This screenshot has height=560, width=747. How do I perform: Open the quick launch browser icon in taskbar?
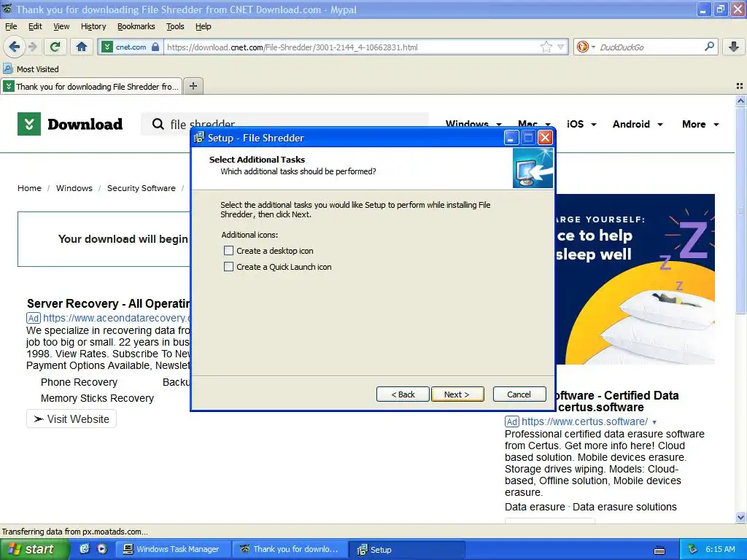(85, 549)
